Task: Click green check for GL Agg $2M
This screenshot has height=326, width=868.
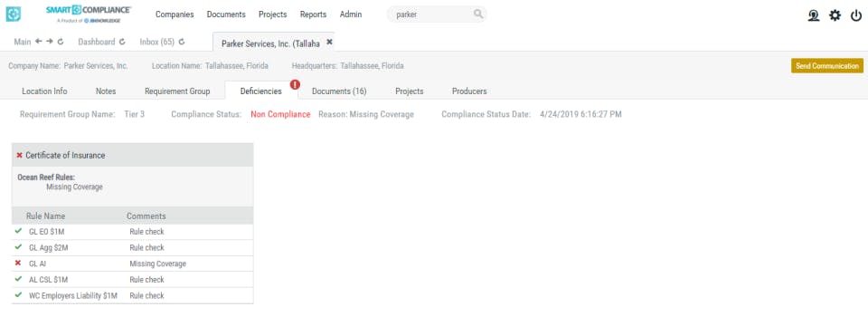Action: tap(18, 246)
